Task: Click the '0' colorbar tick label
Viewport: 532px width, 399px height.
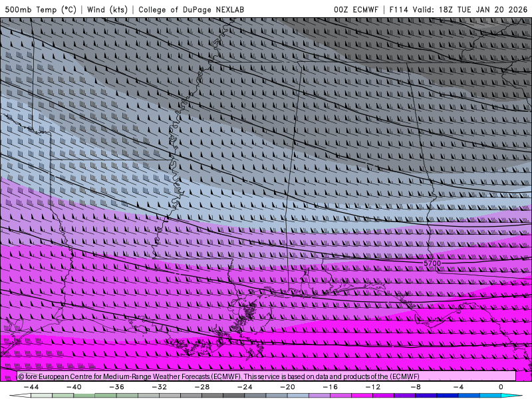Action: pos(501,387)
